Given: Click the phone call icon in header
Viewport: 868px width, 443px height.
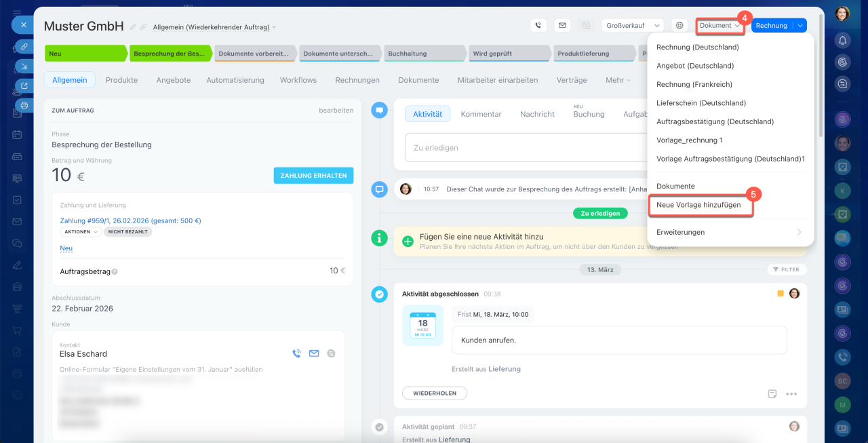Looking at the screenshot, I should tap(538, 26).
